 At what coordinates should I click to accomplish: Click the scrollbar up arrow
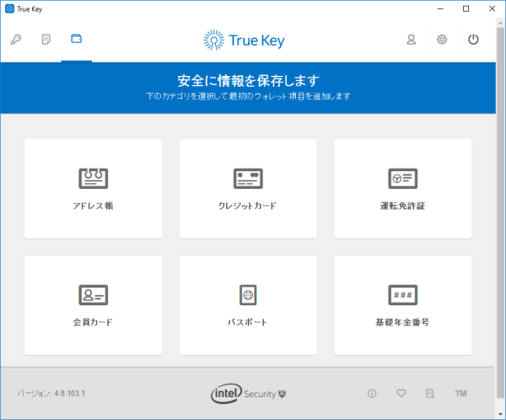tap(500, 24)
